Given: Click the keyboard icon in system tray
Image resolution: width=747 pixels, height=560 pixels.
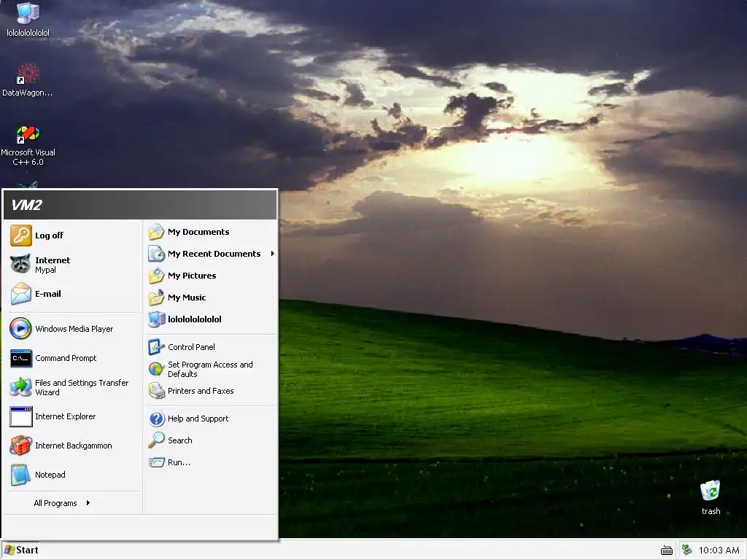Looking at the screenshot, I should tap(667, 551).
